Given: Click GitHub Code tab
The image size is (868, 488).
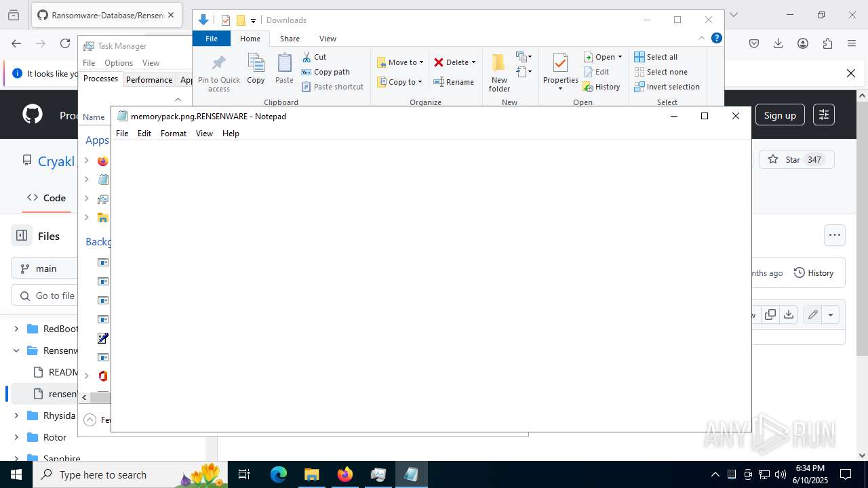Looking at the screenshot, I should [x=46, y=198].
